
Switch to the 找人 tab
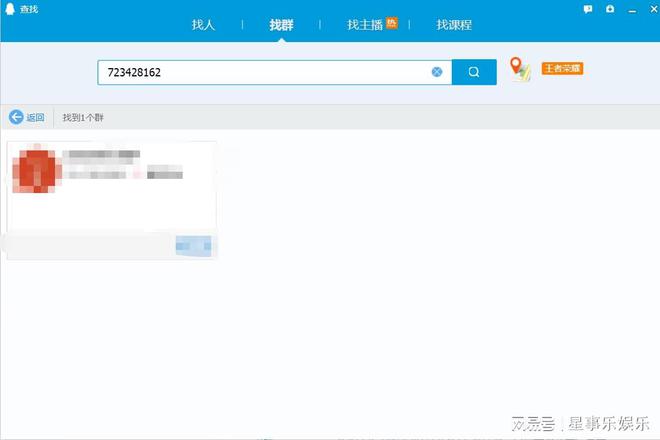pos(203,25)
